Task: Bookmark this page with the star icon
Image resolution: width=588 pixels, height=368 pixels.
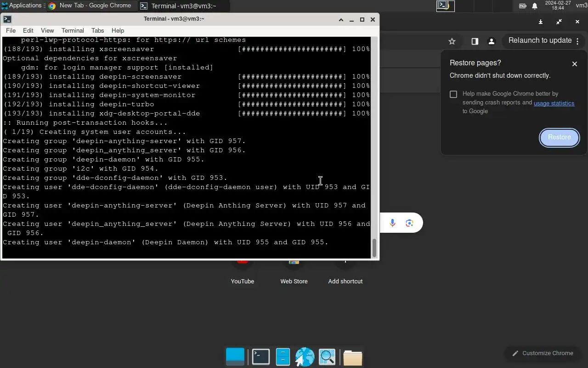Action: click(452, 41)
